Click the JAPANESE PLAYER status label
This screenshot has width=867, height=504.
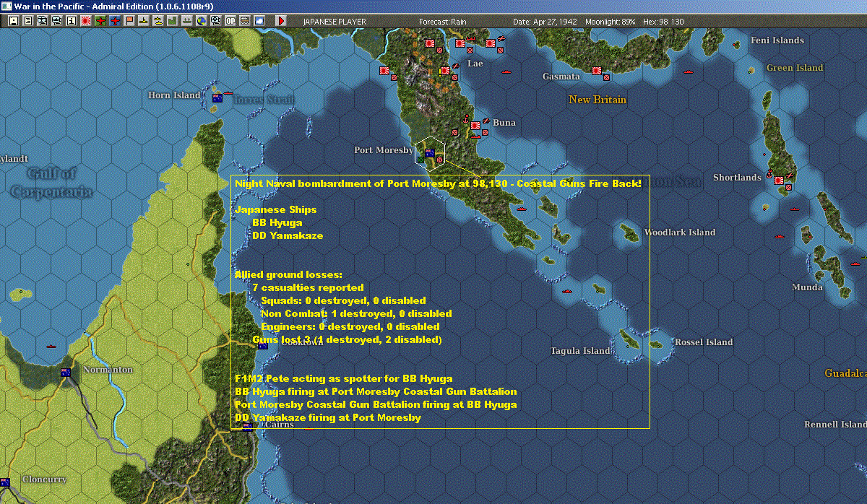(334, 22)
